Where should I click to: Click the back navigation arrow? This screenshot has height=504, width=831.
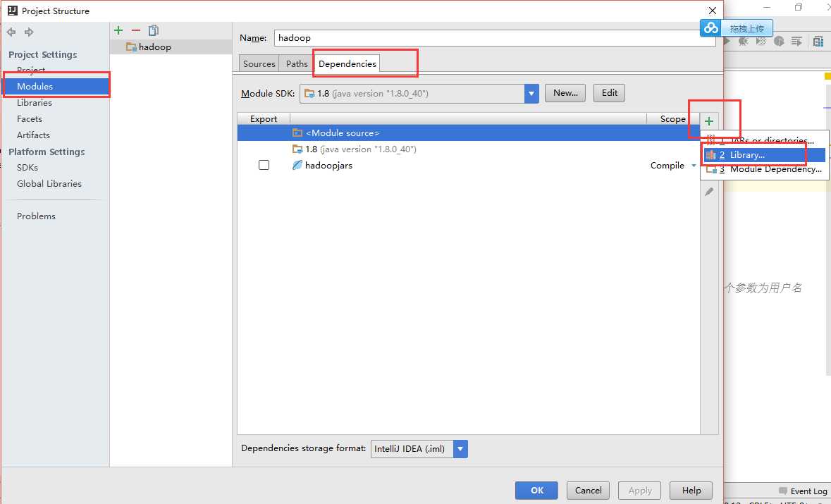tap(11, 32)
